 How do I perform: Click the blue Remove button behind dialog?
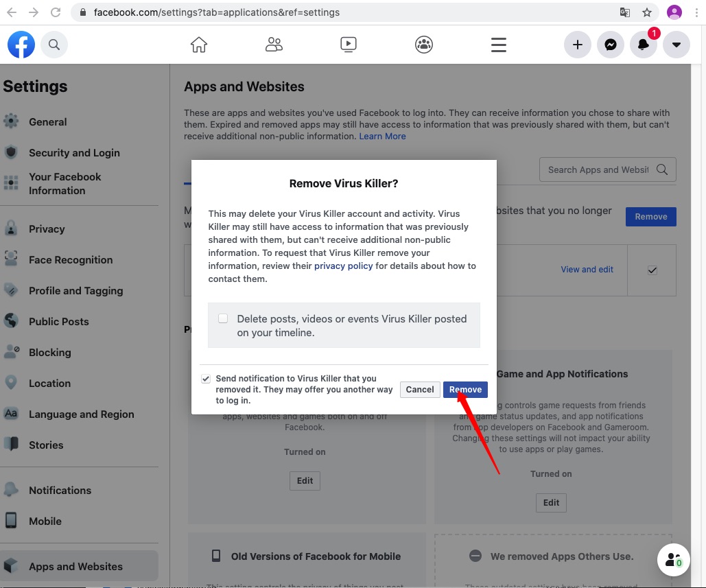(650, 217)
